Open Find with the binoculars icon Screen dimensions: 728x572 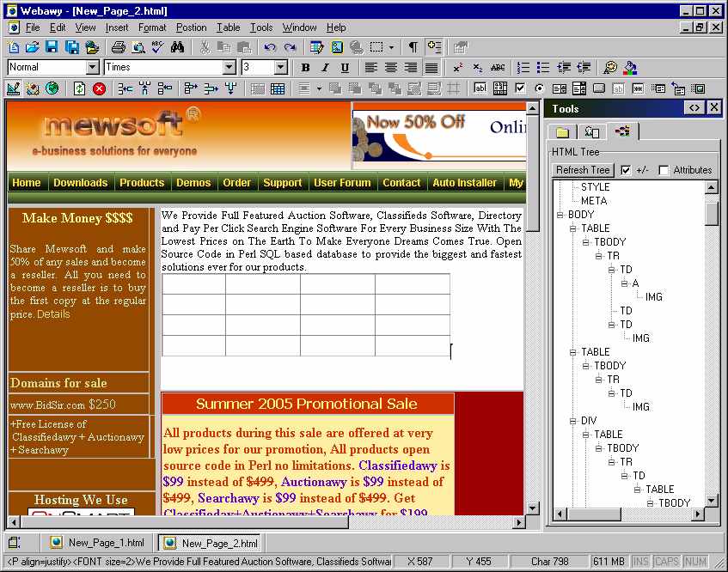point(177,47)
